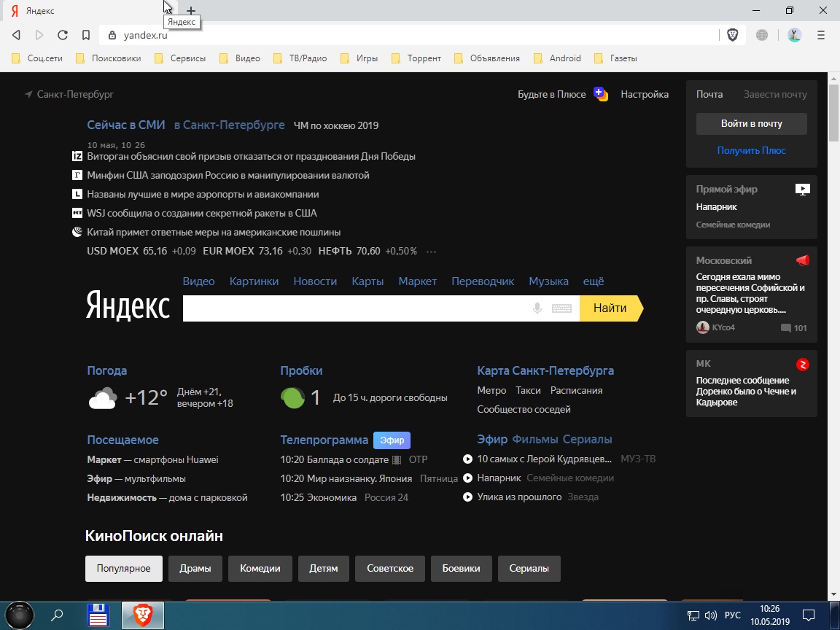Open the 'Получить Плюс' link
This screenshot has height=630, width=840.
(x=751, y=150)
